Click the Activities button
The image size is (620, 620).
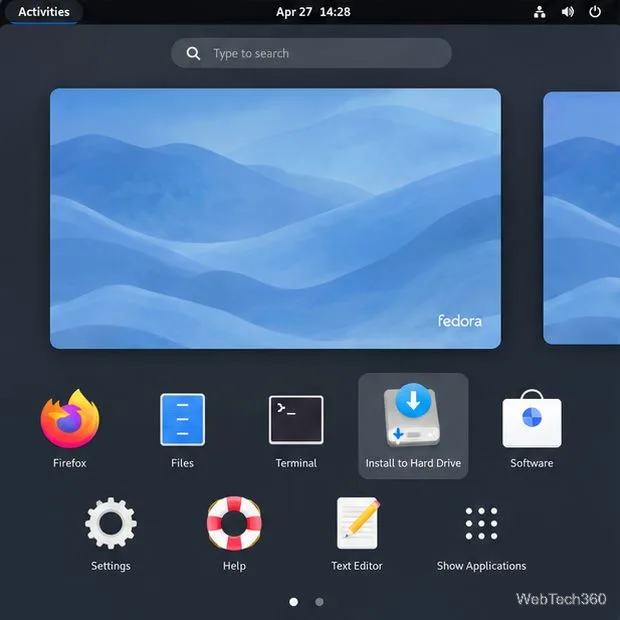pos(44,12)
